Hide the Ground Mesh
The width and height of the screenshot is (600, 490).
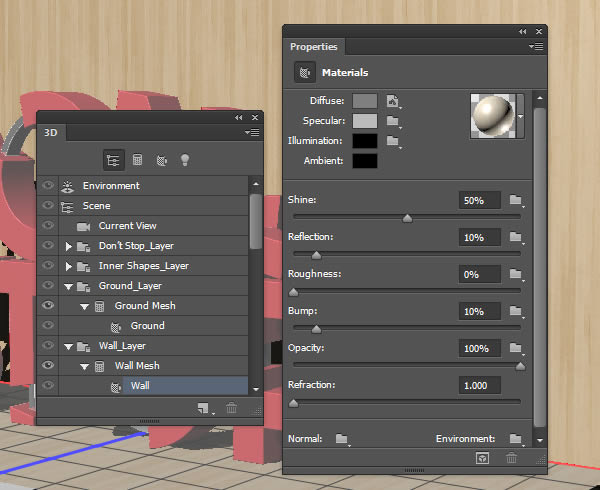pos(48,305)
